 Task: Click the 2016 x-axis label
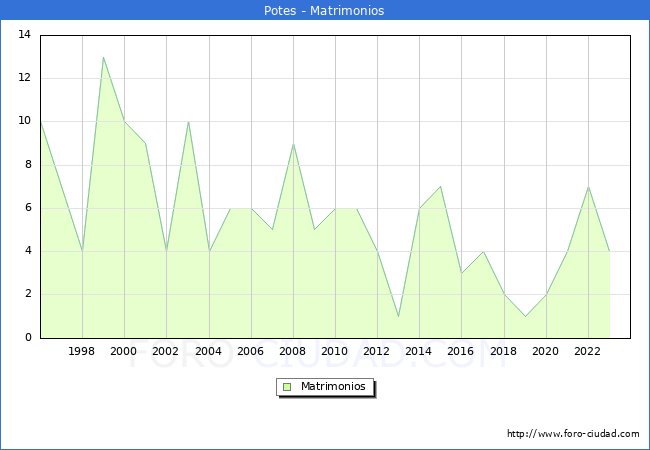[x=461, y=351]
